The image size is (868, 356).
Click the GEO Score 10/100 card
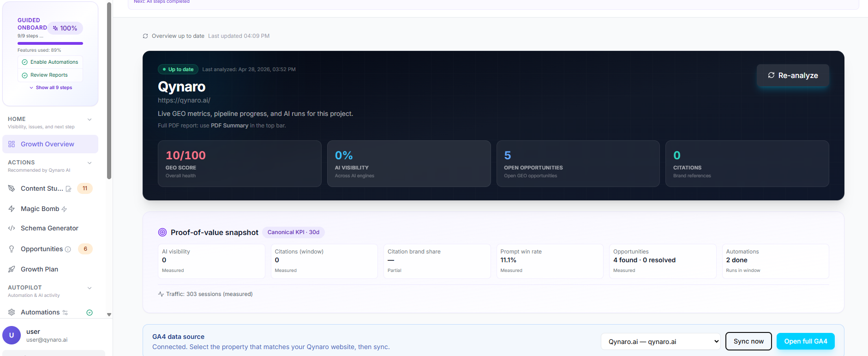239,164
